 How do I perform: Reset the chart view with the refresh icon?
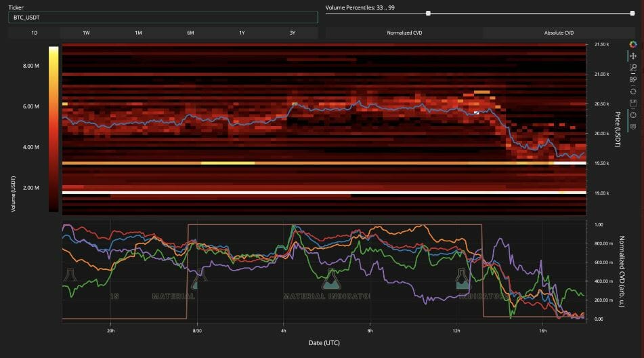tap(633, 91)
